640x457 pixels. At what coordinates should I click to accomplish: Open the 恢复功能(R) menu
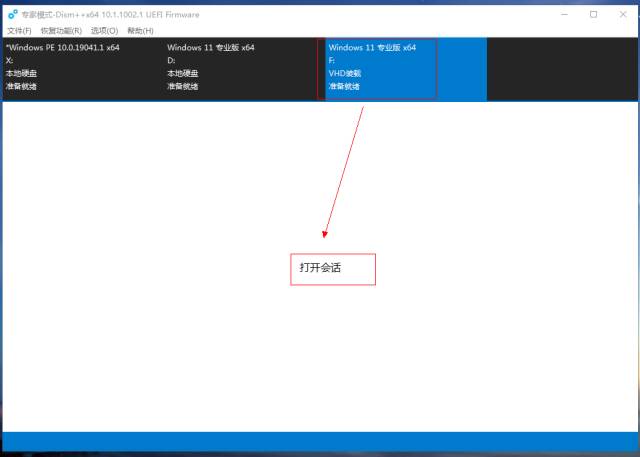tap(61, 31)
